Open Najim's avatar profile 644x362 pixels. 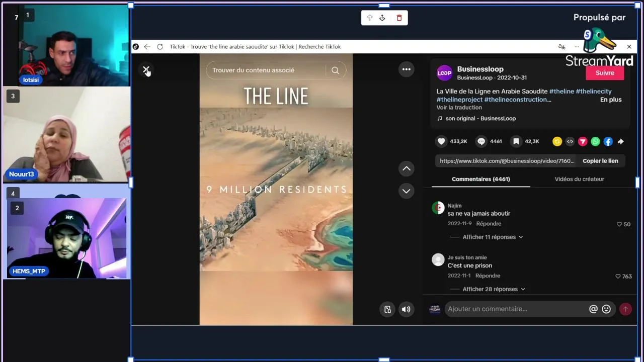pos(438,208)
